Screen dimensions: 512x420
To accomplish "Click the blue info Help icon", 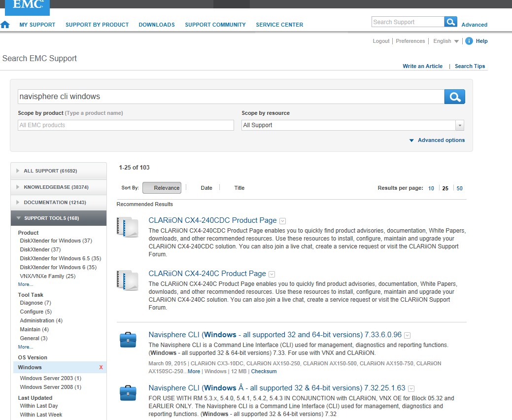I will click(469, 41).
